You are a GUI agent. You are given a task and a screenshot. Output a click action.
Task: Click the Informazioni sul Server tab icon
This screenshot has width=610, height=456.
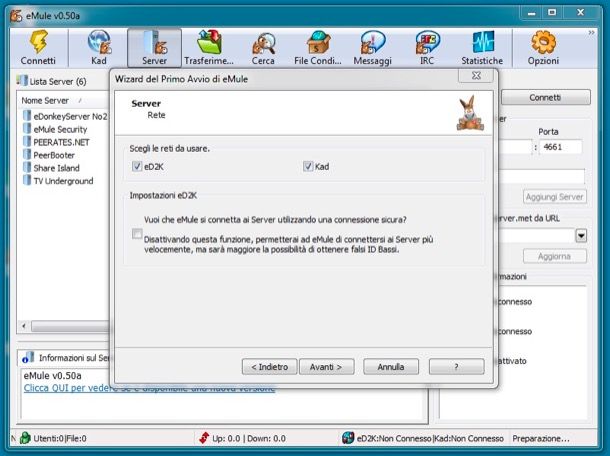pyautogui.click(x=28, y=358)
